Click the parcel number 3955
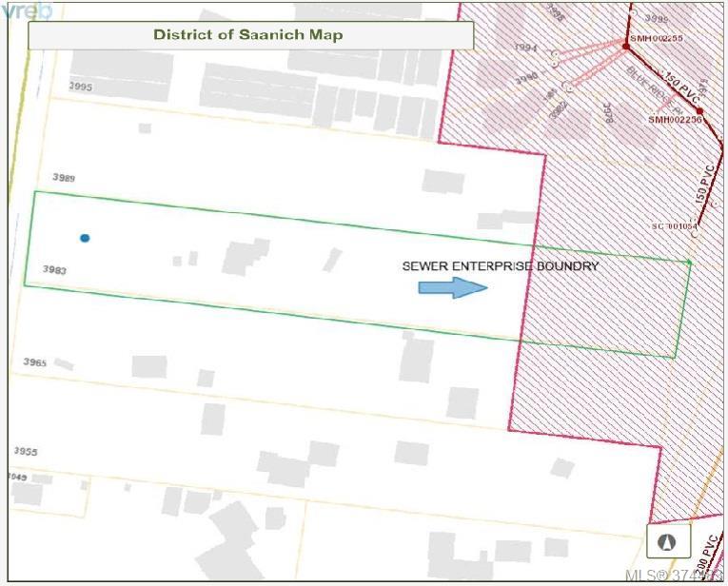 pyautogui.click(x=26, y=451)
